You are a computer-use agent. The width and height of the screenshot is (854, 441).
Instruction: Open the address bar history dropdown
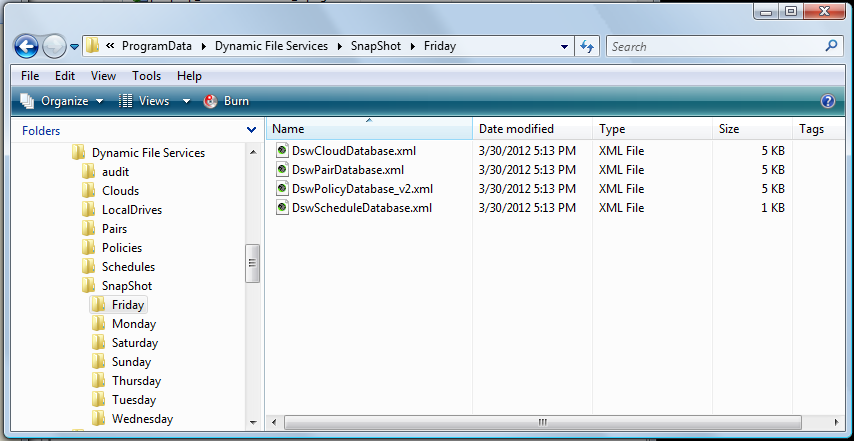(x=565, y=47)
